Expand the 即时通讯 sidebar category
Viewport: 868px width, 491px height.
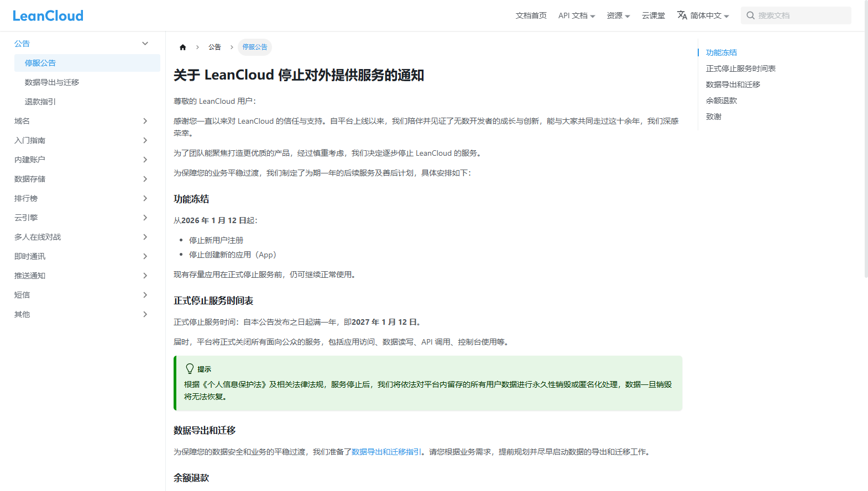(145, 256)
